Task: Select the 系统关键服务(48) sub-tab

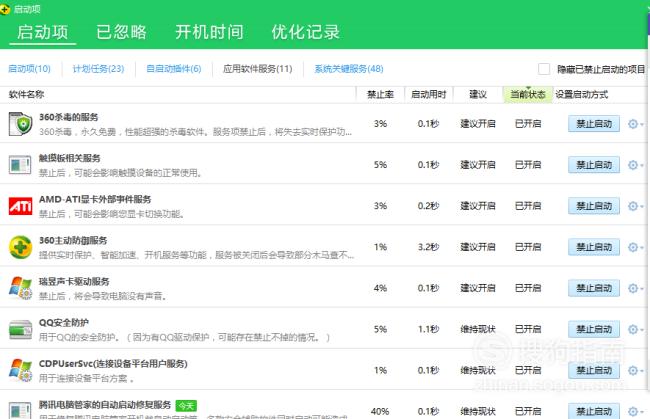Action: pyautogui.click(x=349, y=69)
